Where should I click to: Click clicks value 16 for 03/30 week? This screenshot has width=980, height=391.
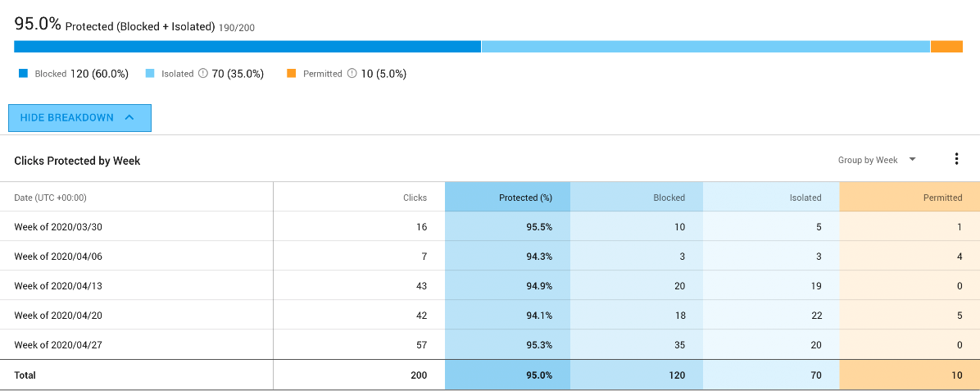[x=422, y=227]
